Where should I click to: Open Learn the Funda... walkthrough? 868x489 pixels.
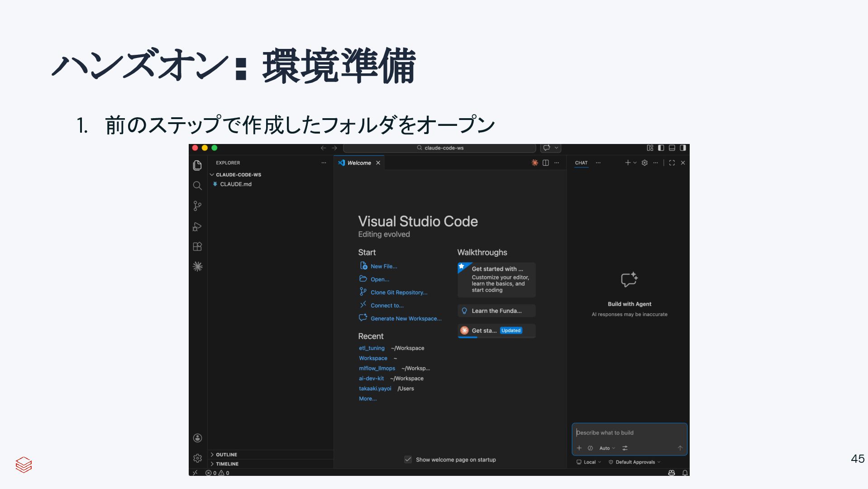click(x=496, y=311)
